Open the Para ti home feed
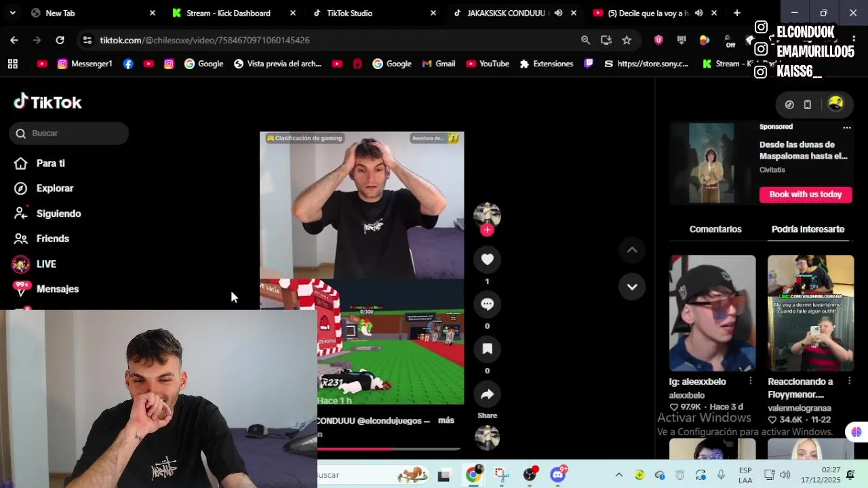The height and width of the screenshot is (488, 868). click(x=41, y=163)
